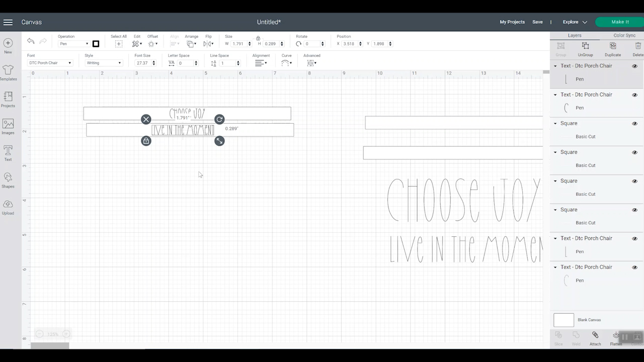Click the zoom out button

[x=39, y=334]
